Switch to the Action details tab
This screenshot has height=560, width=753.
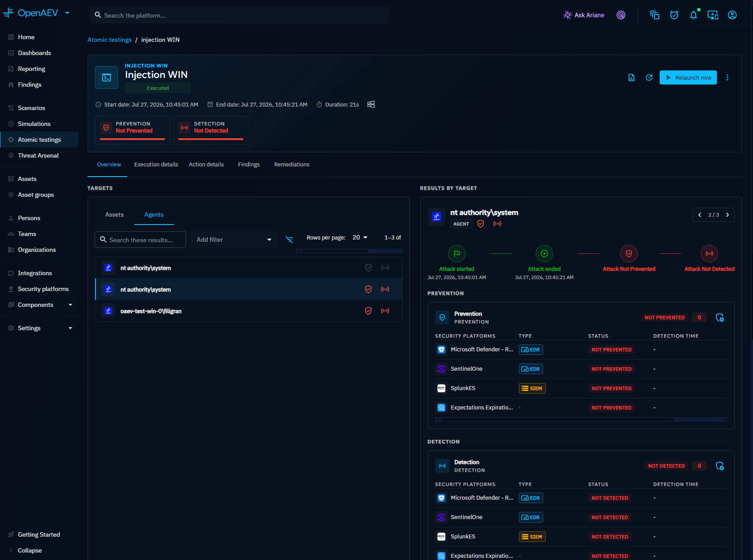(206, 164)
